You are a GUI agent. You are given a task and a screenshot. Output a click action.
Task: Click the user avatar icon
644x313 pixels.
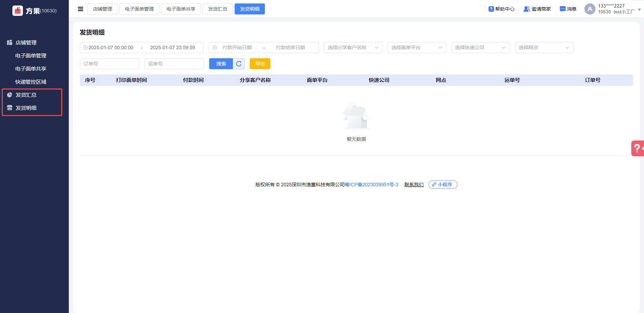click(x=590, y=9)
